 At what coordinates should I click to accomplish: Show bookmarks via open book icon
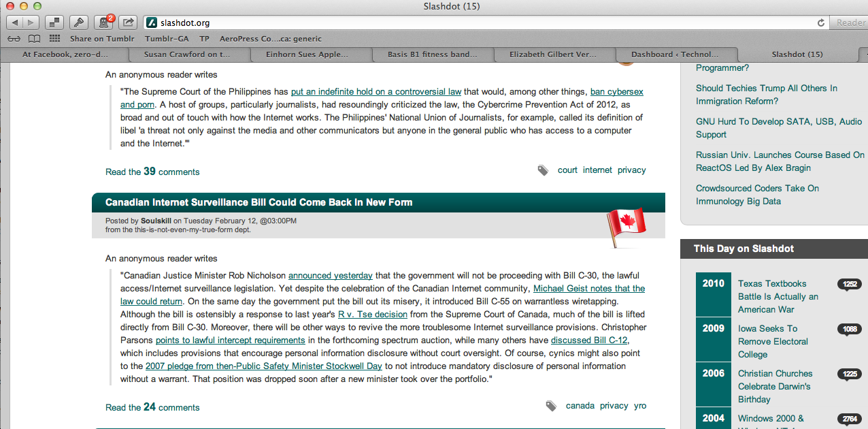tap(34, 39)
